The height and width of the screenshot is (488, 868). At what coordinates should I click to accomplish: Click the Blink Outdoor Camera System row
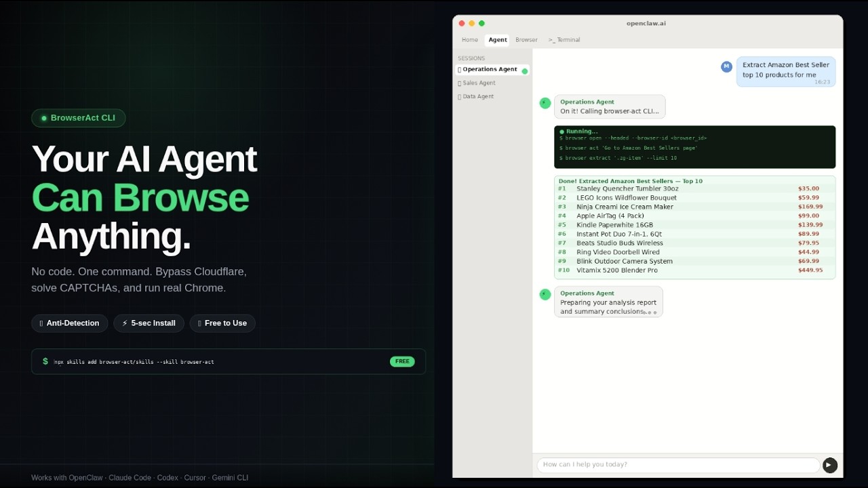tap(694, 261)
